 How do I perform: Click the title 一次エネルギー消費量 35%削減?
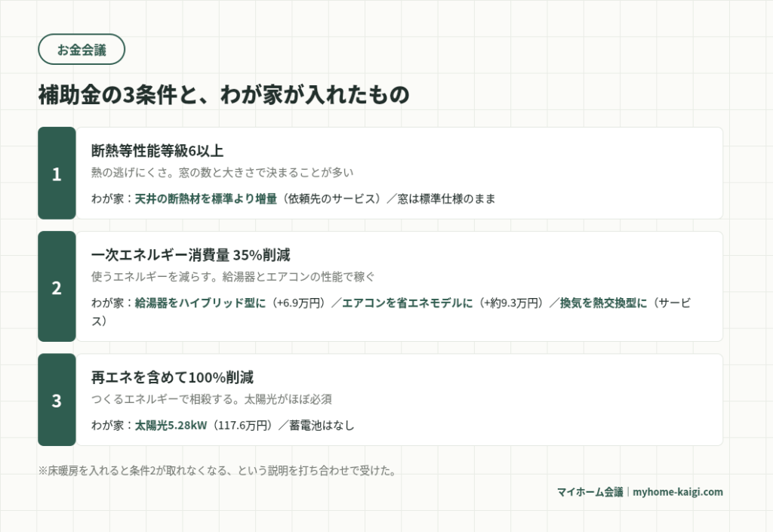(x=191, y=255)
